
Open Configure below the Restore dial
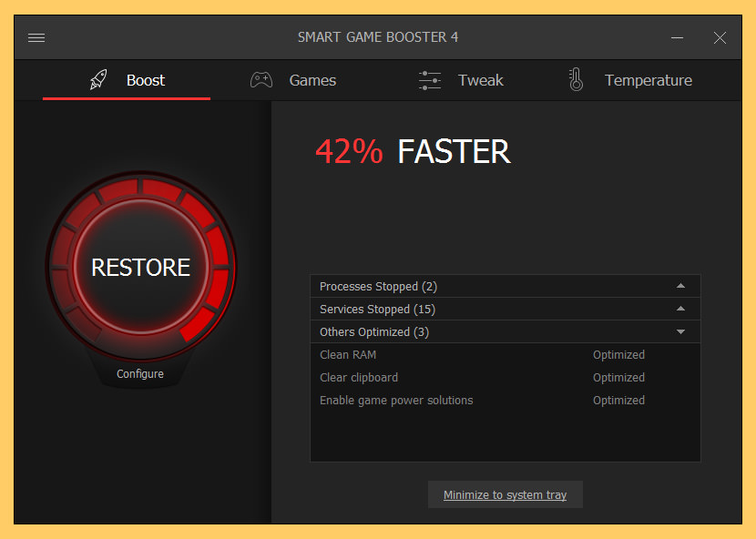coord(140,373)
